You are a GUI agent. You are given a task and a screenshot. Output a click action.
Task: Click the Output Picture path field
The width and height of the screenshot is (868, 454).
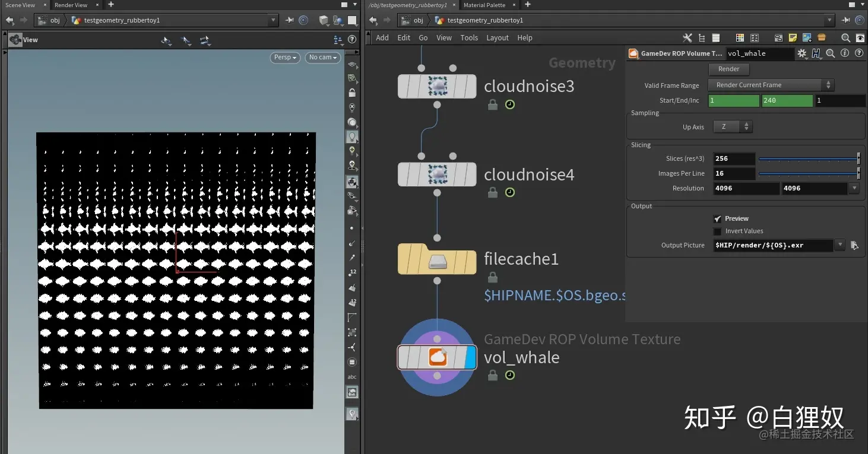[x=773, y=245]
